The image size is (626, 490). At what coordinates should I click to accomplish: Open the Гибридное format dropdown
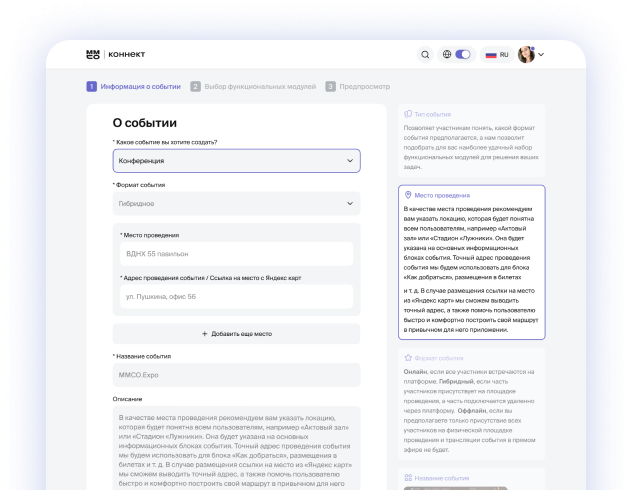coord(236,204)
